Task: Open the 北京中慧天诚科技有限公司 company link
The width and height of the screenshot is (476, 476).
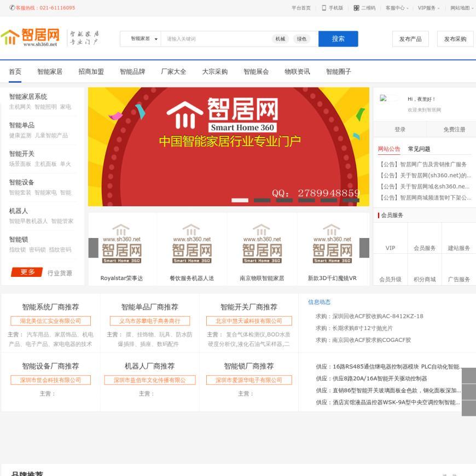Action: [249, 321]
